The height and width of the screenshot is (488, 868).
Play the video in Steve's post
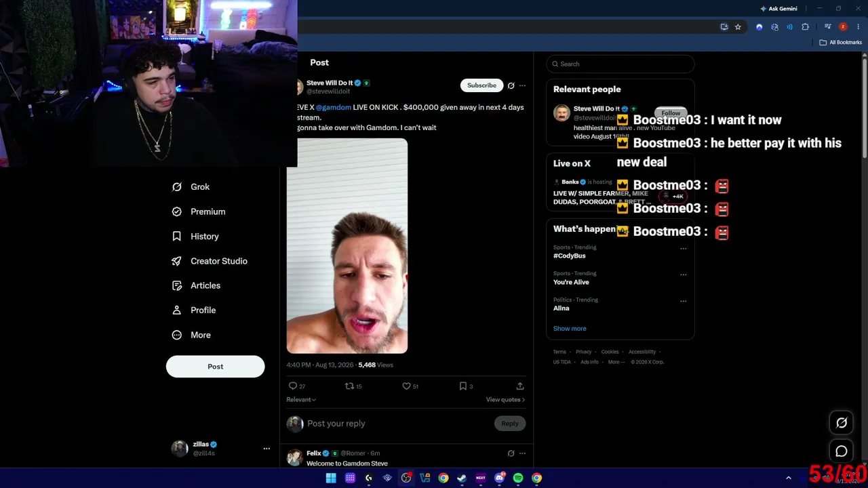(347, 246)
